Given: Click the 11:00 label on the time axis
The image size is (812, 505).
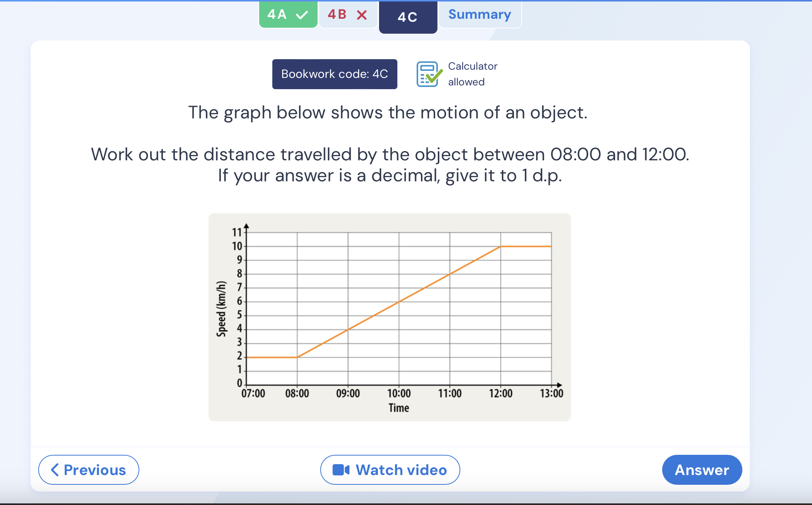Looking at the screenshot, I should coord(450,393).
